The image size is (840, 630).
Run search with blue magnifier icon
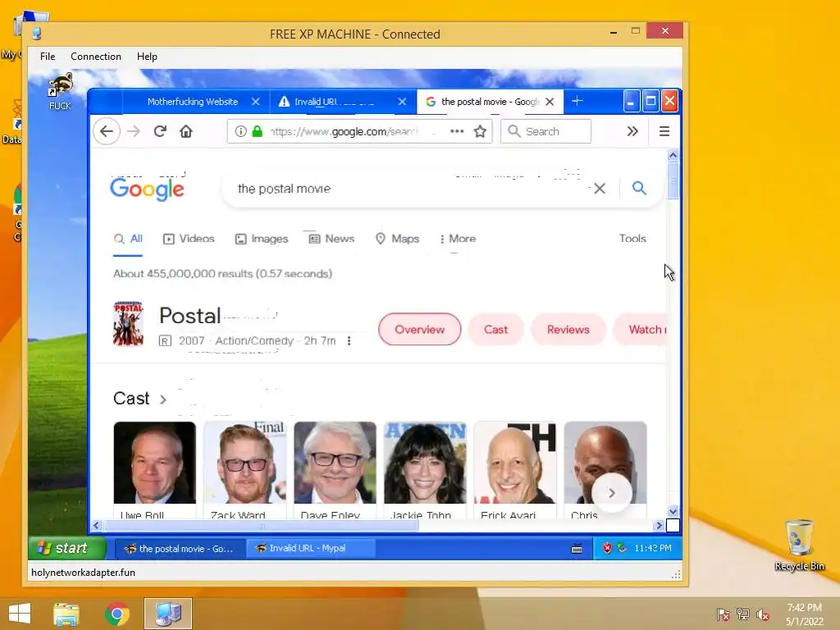pos(638,188)
